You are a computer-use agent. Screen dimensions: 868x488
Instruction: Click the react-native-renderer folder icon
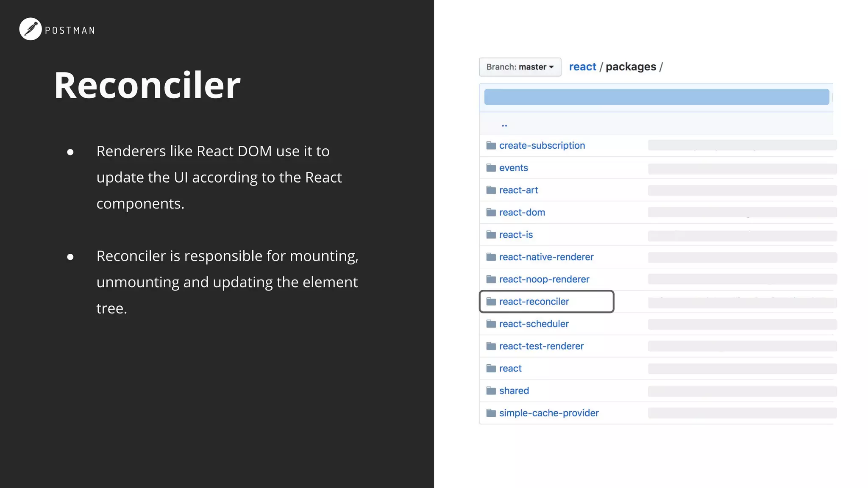[x=491, y=257]
